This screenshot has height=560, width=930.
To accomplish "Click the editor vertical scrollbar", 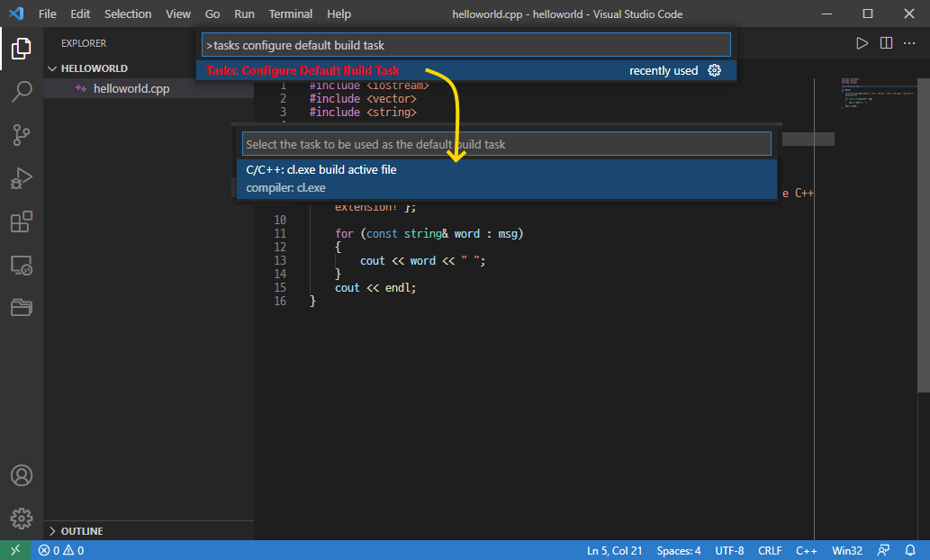I will pos(924,235).
